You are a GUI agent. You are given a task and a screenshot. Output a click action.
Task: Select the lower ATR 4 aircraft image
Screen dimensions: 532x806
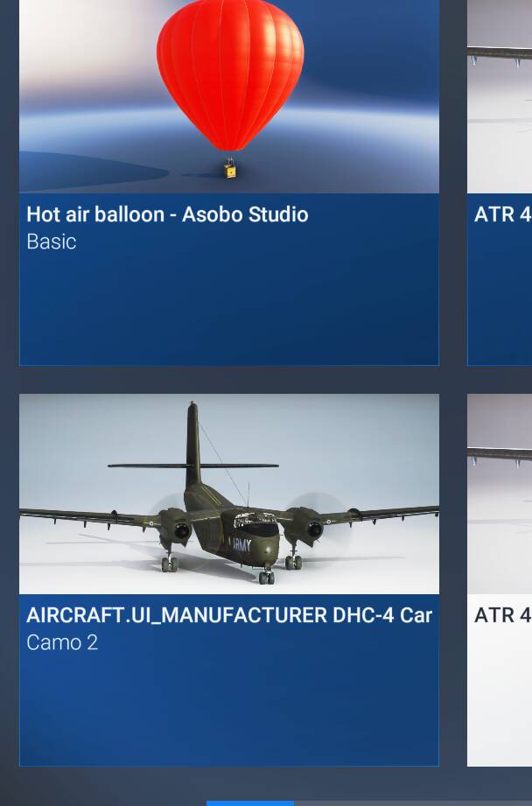(500, 494)
